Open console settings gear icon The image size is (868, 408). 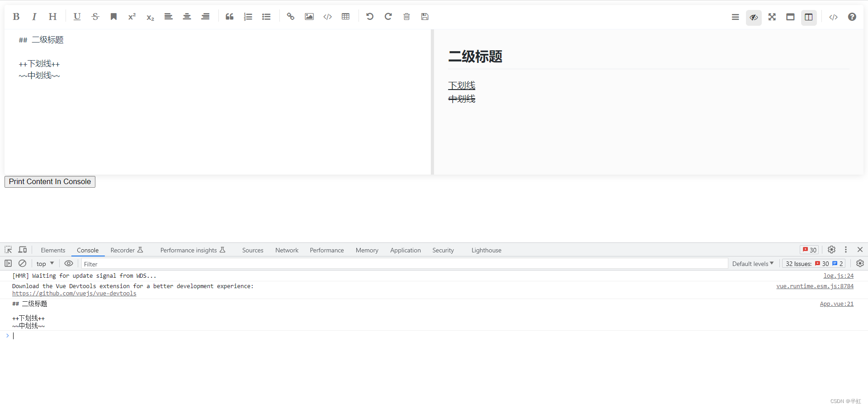(x=860, y=263)
